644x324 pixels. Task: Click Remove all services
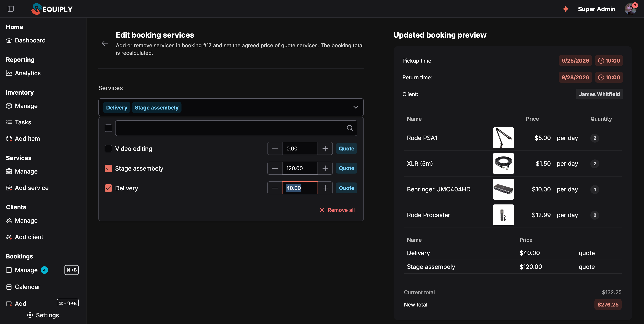(x=337, y=210)
